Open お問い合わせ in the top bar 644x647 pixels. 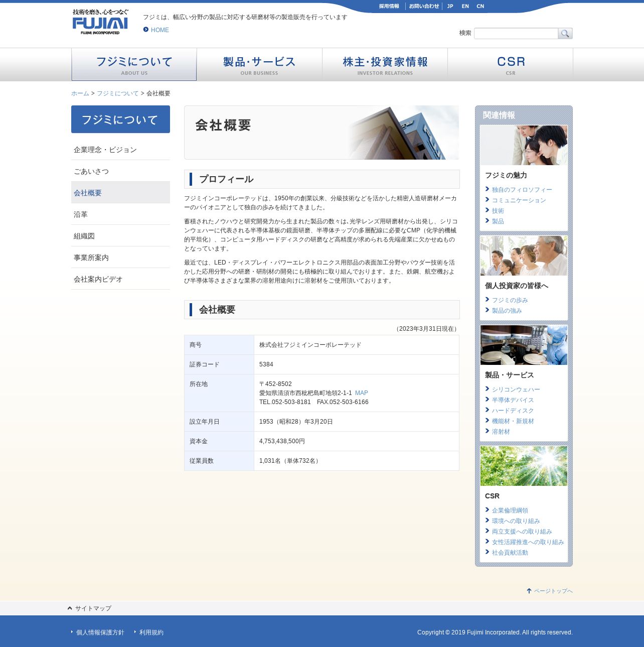(424, 7)
